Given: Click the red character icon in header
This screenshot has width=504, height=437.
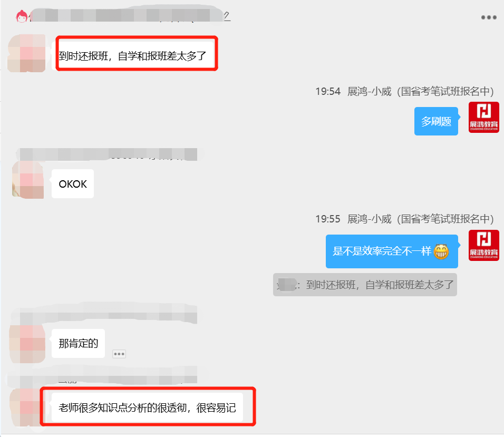Looking at the screenshot, I should pyautogui.click(x=22, y=16).
